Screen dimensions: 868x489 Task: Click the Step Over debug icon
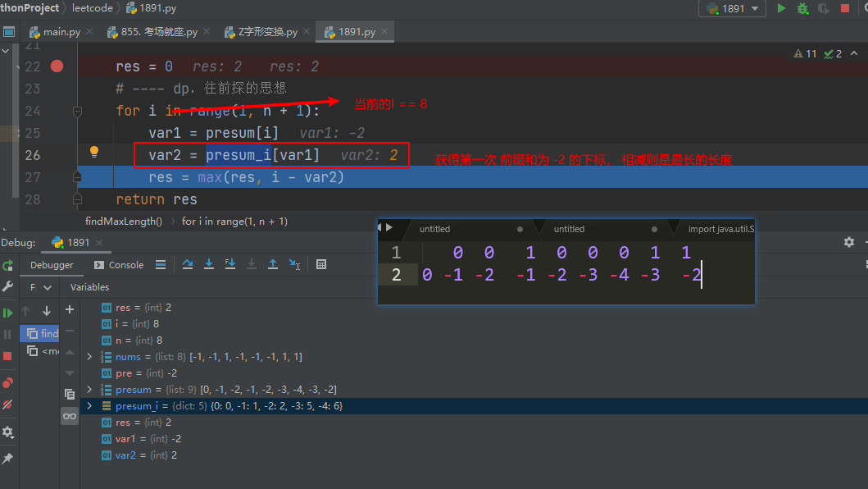point(188,264)
